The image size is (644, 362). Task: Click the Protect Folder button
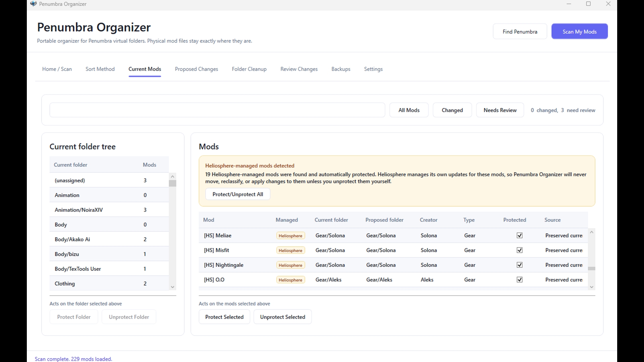tap(74, 317)
